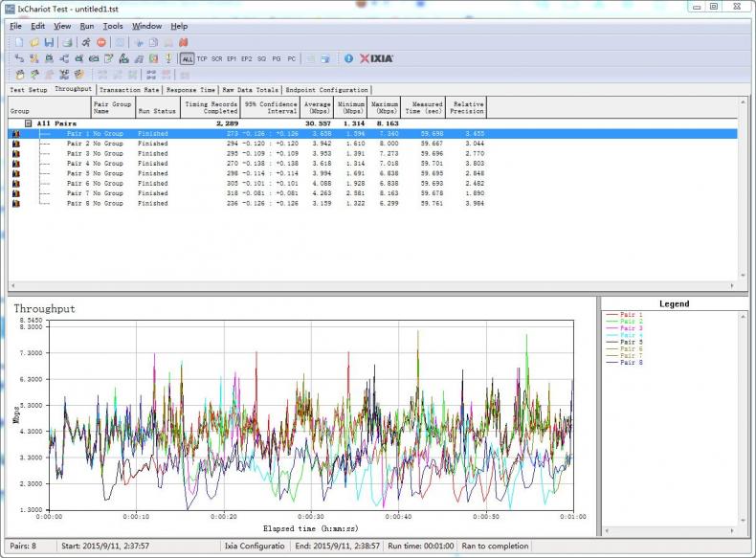Select the Throughput tab
This screenshot has width=756, height=558.
click(73, 89)
